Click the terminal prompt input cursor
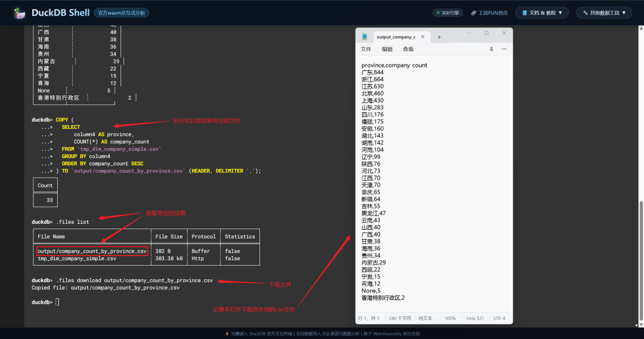The height and width of the screenshot is (339, 644). point(57,302)
